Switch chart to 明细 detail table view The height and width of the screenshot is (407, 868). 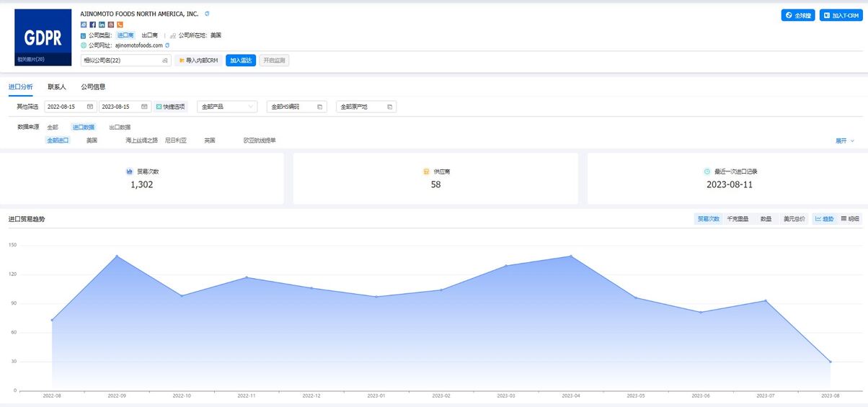point(850,218)
